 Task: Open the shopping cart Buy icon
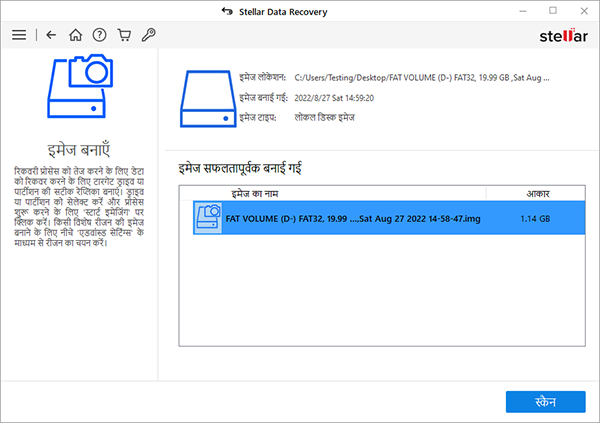click(124, 35)
